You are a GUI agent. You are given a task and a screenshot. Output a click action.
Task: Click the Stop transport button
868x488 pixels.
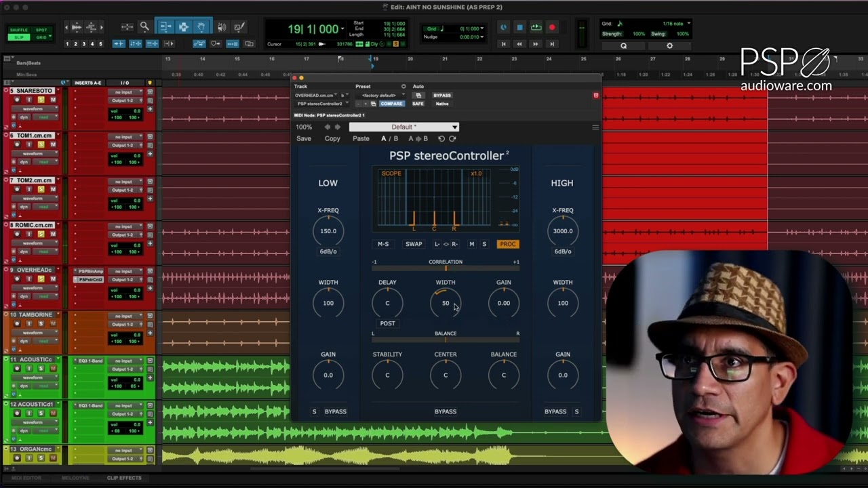[519, 28]
